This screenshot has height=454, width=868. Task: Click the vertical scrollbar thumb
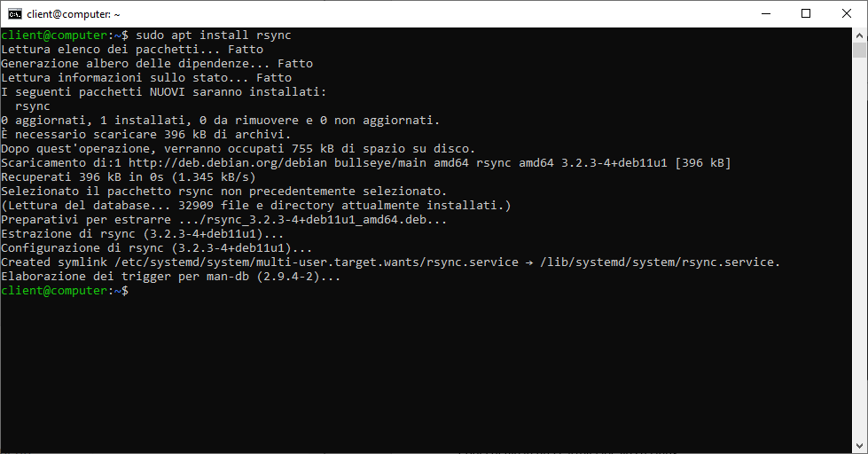tap(859, 51)
